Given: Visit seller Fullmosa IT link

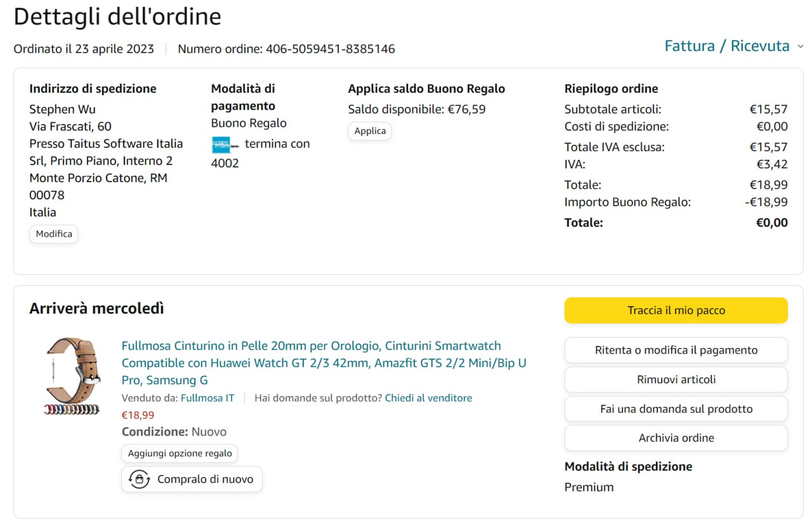Looking at the screenshot, I should pyautogui.click(x=207, y=398).
